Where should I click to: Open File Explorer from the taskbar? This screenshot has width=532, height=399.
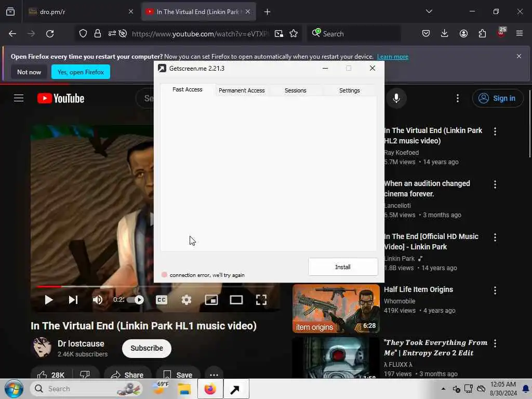point(184,389)
